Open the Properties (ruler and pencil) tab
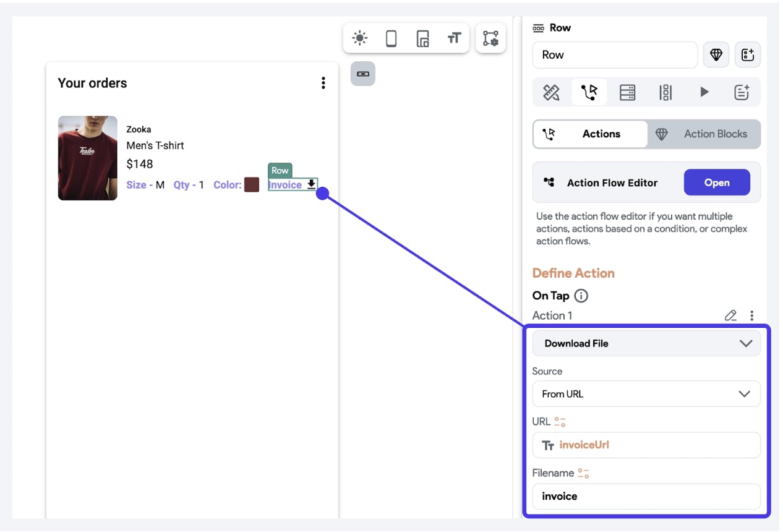 pyautogui.click(x=551, y=93)
